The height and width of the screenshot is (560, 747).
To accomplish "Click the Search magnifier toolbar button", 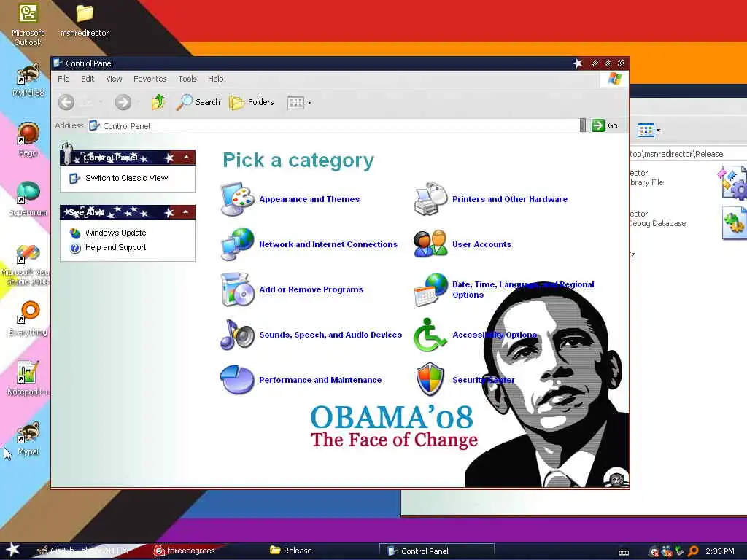I will click(198, 102).
